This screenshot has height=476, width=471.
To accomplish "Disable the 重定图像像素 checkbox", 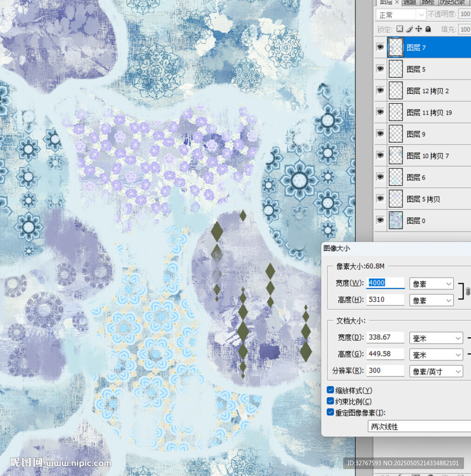I will pyautogui.click(x=330, y=412).
